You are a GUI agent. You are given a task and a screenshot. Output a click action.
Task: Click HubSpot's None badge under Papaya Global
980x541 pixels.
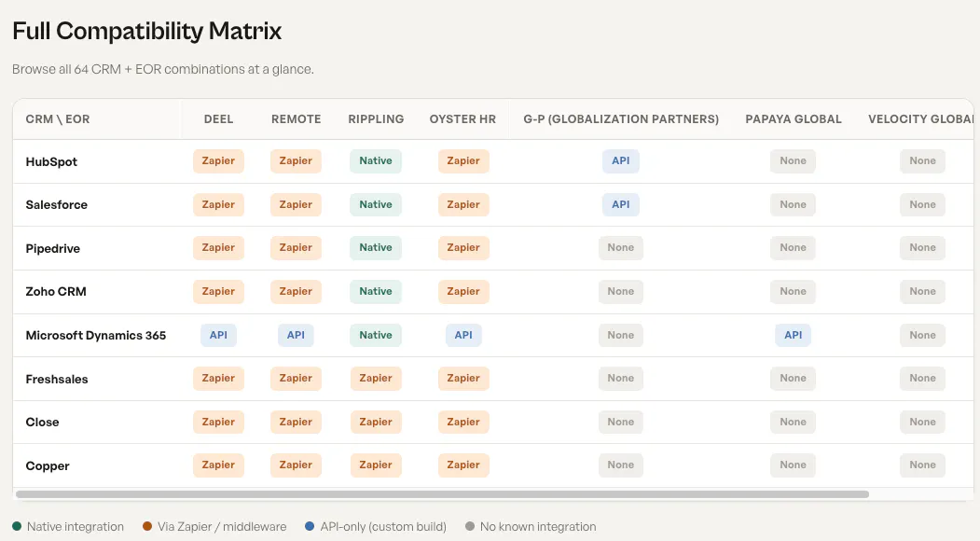point(793,160)
